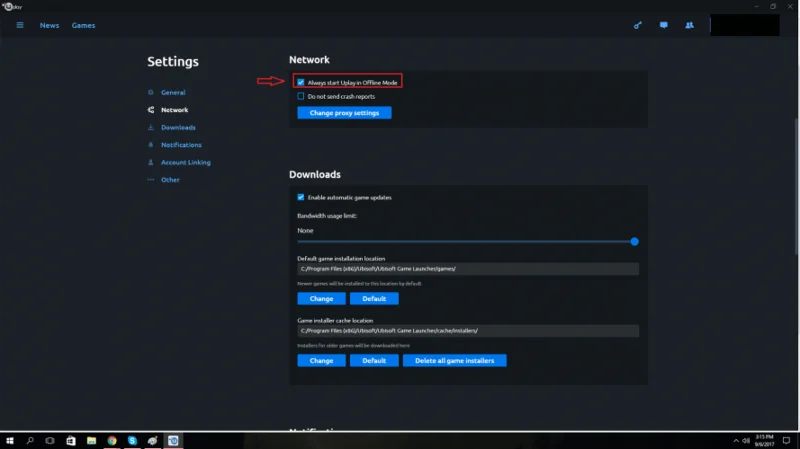Open Task View on the taskbar
This screenshot has height=449, width=800.
point(49,441)
